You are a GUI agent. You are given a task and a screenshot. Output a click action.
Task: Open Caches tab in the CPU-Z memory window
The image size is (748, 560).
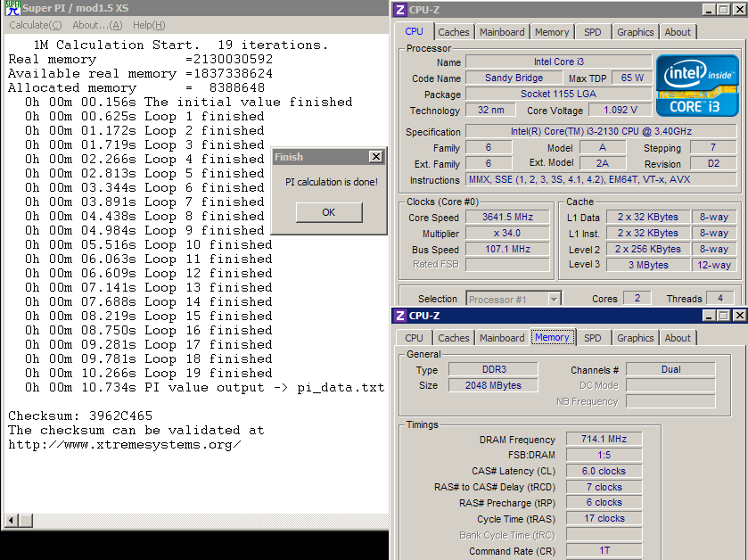(453, 338)
